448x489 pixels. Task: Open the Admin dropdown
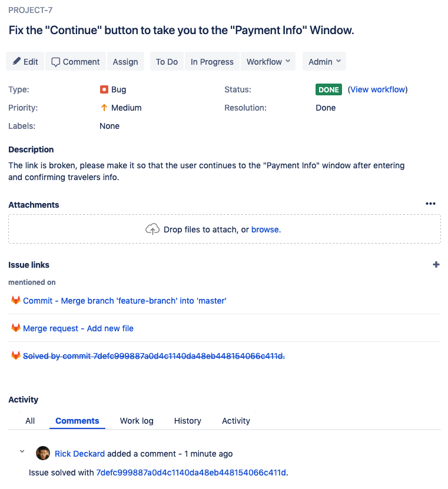[324, 61]
